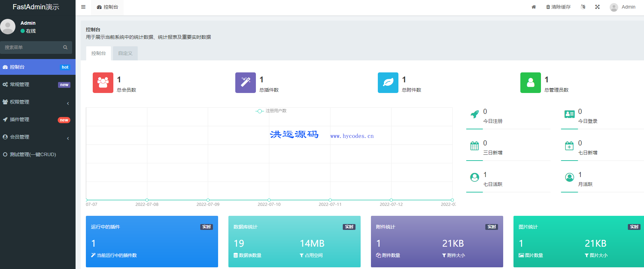Screen dimensions: 644x269
Task: Click the 数据表数量 database icon
Action: (x=236, y=255)
